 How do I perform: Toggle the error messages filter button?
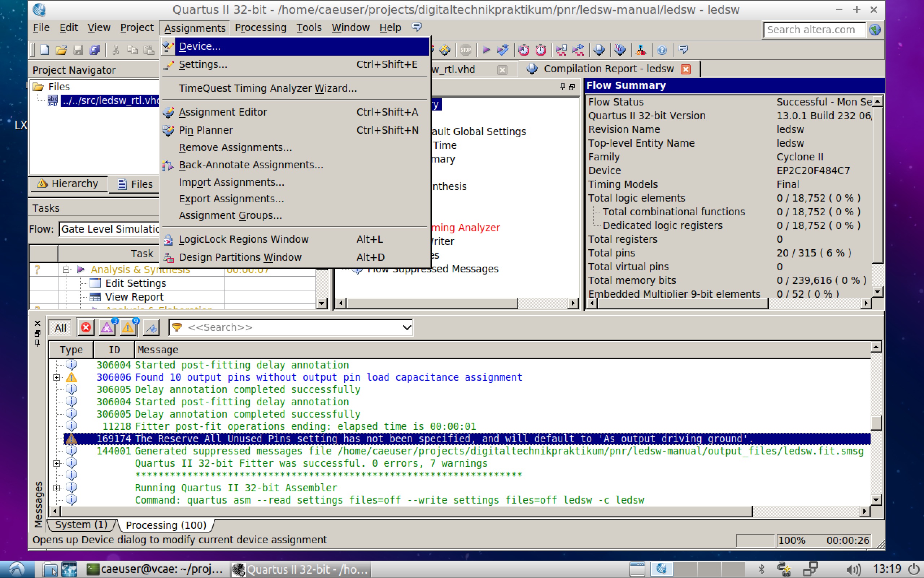(x=86, y=328)
